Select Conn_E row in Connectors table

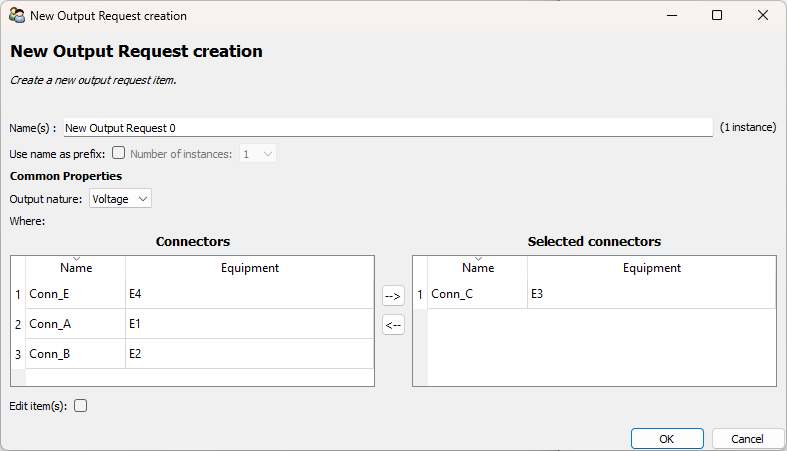point(75,294)
